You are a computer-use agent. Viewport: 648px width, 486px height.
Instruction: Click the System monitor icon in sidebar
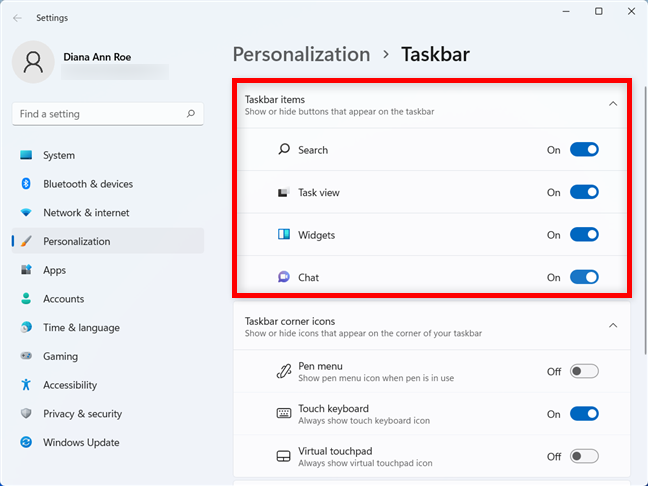[x=25, y=155]
